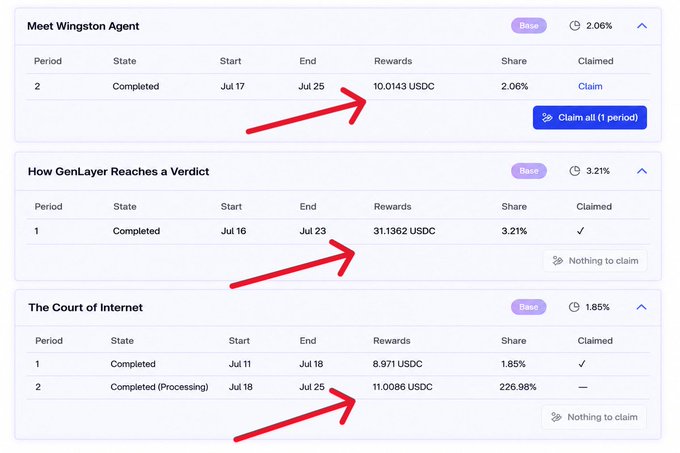680x453 pixels.
Task: Click Nothing to claim under GenLayer Verdict
Action: tap(595, 261)
